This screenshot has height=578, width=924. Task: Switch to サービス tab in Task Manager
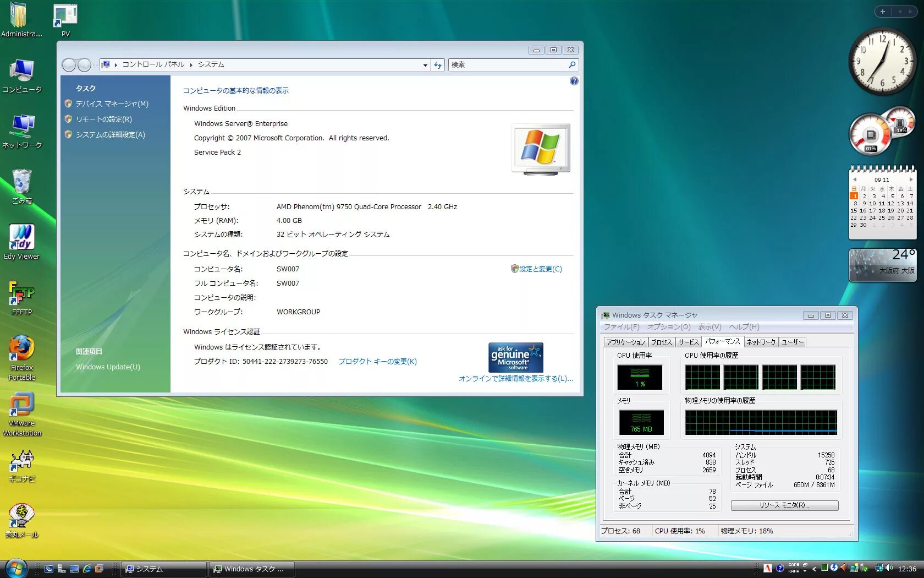pos(688,342)
